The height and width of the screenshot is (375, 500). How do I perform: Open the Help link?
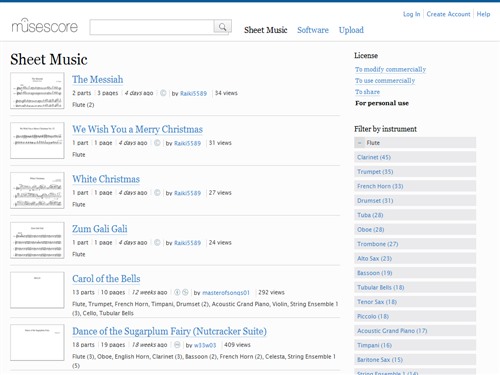click(x=483, y=14)
